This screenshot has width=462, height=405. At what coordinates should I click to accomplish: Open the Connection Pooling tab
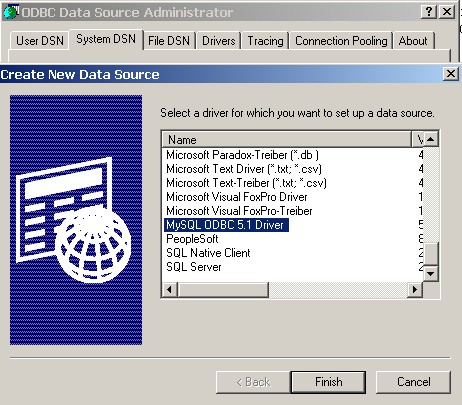click(341, 41)
